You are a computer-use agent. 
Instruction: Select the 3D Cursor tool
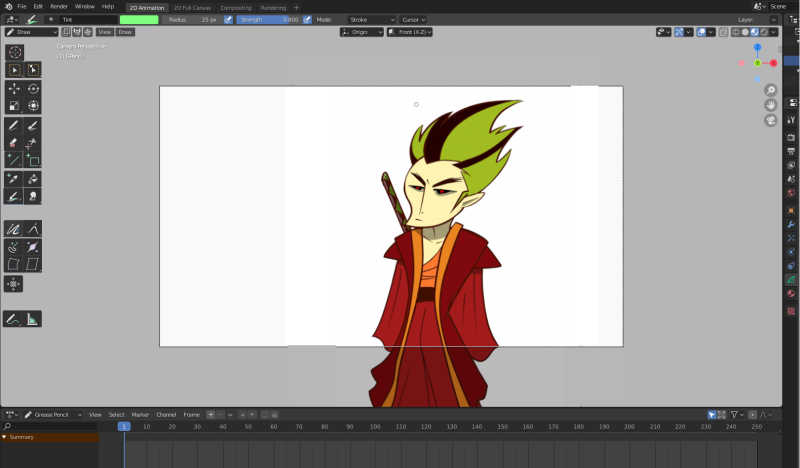tap(15, 52)
